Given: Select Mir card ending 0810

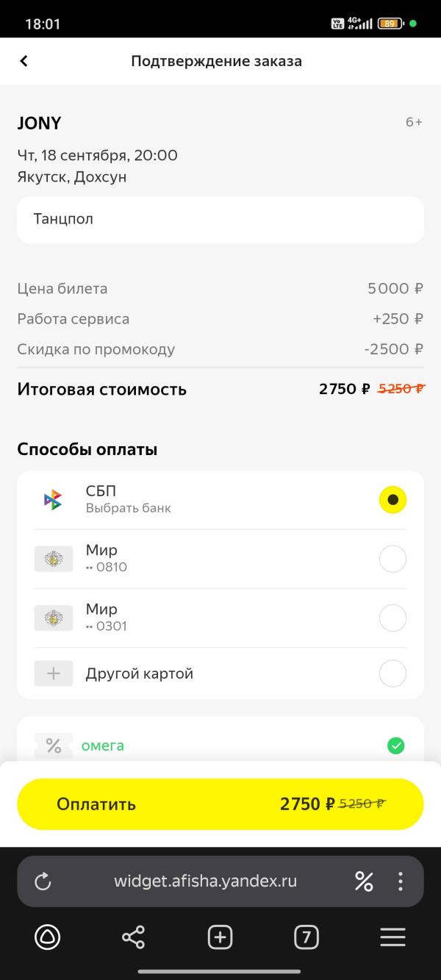Looking at the screenshot, I should point(392,559).
